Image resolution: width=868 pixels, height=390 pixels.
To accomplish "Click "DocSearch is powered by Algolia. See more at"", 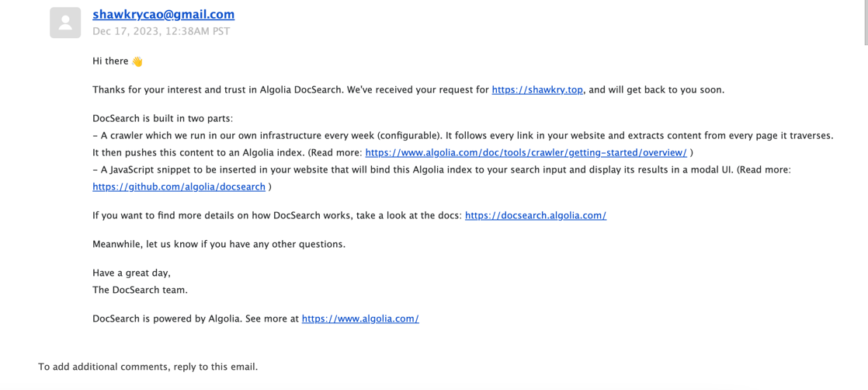I will point(196,319).
